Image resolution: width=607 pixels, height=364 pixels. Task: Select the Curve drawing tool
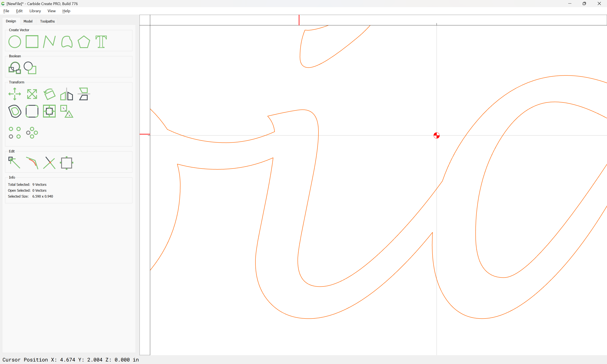click(67, 42)
